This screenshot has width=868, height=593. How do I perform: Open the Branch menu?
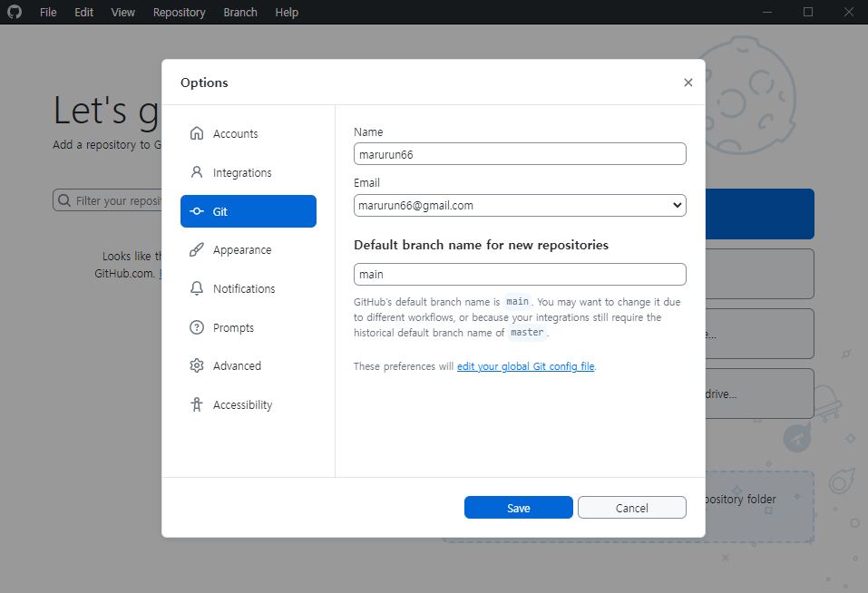240,12
